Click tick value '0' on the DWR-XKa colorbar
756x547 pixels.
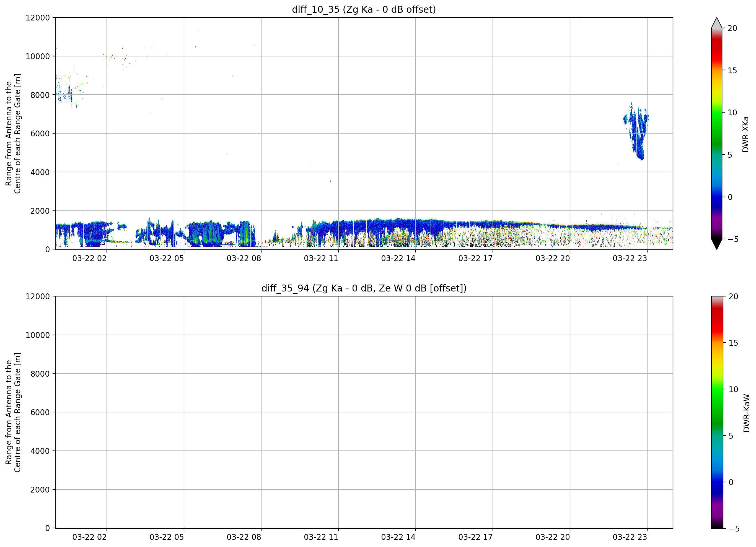pos(730,197)
